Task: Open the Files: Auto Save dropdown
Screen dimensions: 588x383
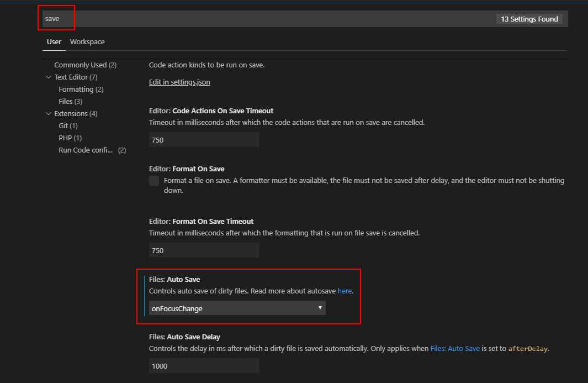Action: tap(237, 308)
